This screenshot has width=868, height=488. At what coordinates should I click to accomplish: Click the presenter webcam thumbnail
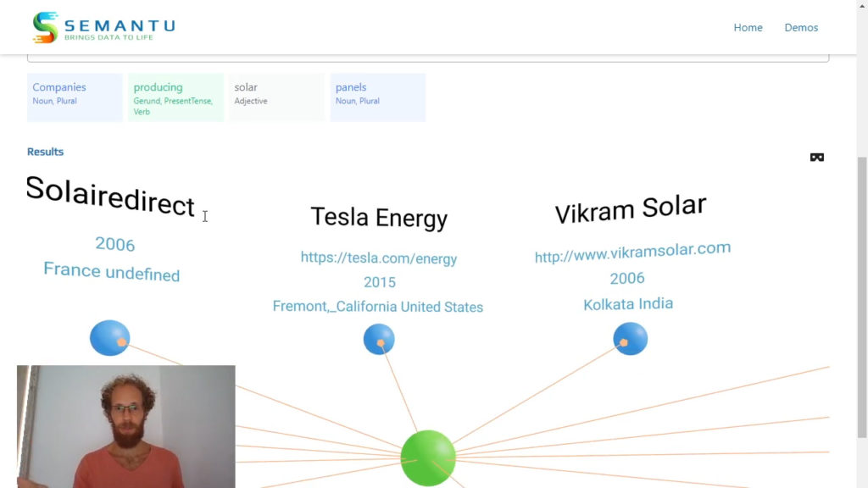125,426
